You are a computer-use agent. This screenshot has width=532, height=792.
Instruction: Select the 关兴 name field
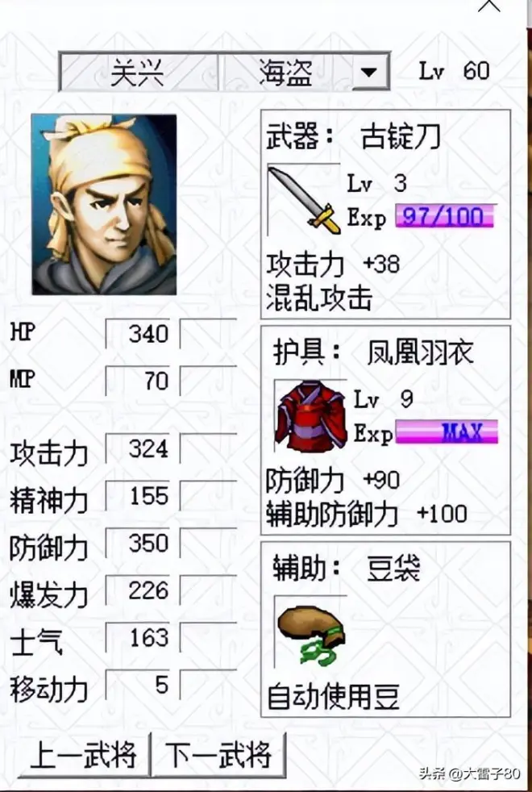click(x=139, y=73)
